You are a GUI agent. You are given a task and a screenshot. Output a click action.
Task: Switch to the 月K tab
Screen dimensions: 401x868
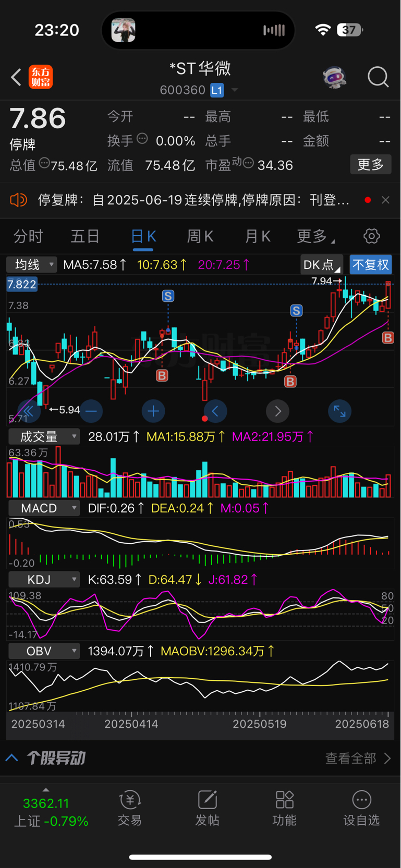(258, 236)
